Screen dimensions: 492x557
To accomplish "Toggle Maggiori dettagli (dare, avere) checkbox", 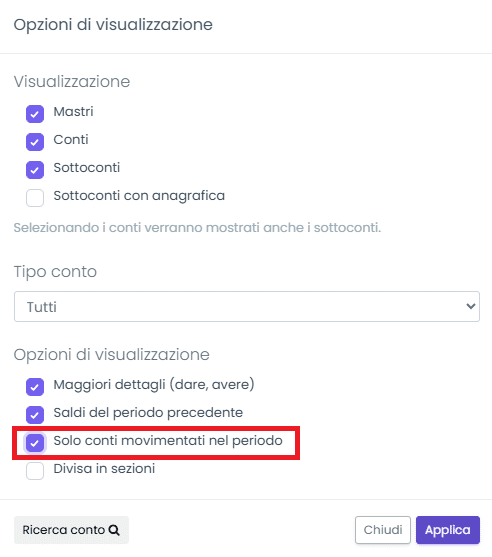I will pyautogui.click(x=35, y=386).
